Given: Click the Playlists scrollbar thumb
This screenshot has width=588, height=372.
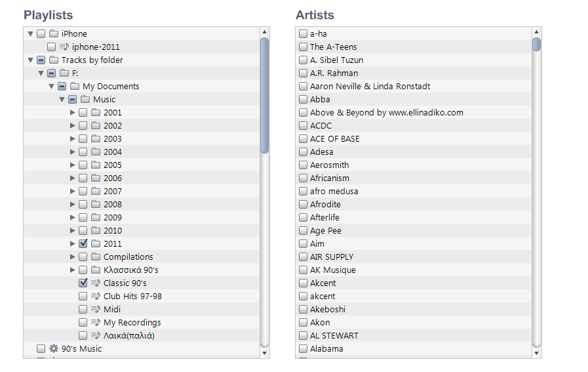Looking at the screenshot, I should pyautogui.click(x=264, y=95).
